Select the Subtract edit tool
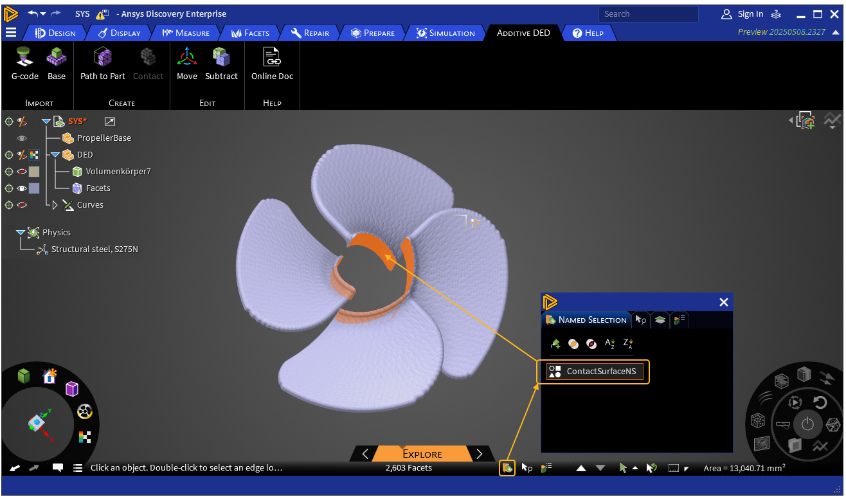Screen dimensions: 846x504 point(221,58)
